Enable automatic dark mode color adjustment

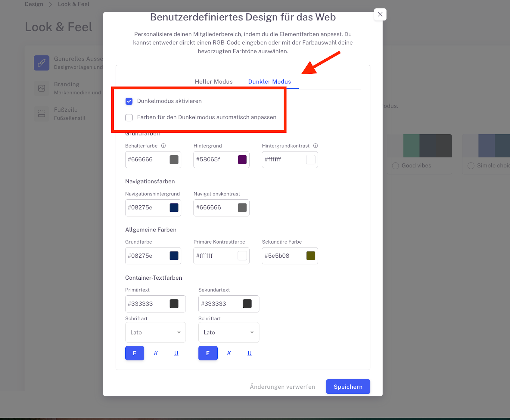tap(129, 118)
